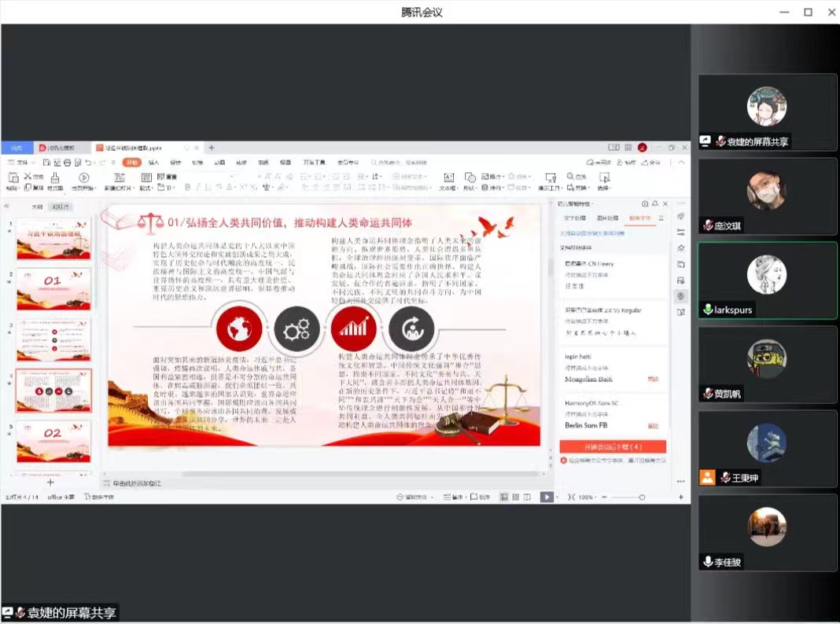Insert a text box from the ribbon
Image resolution: width=840 pixels, height=624 pixels.
448,178
